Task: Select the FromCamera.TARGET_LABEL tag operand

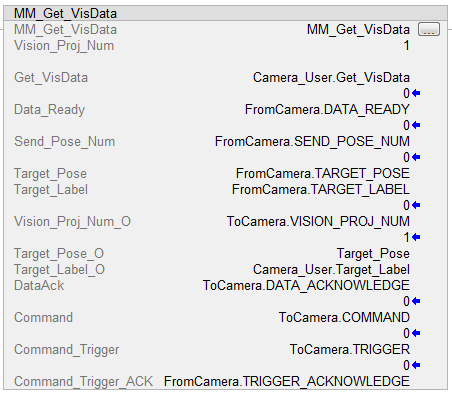Action: pyautogui.click(x=321, y=189)
